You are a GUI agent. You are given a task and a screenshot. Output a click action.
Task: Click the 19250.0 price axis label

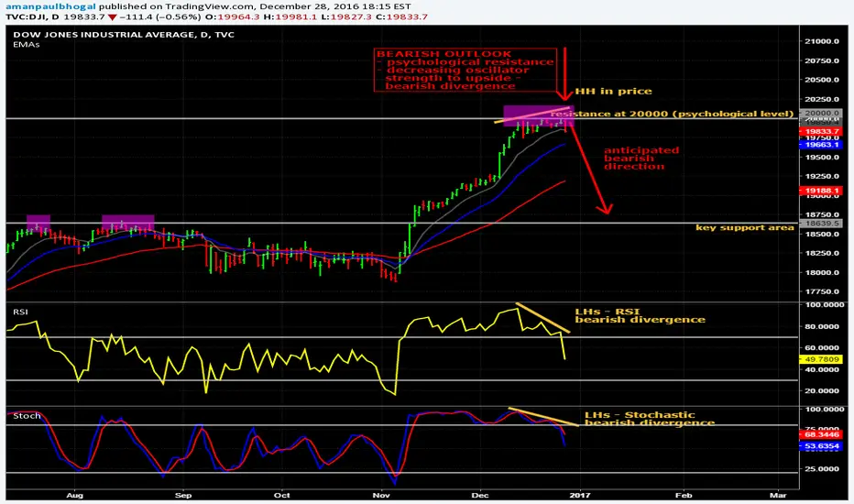coord(822,176)
